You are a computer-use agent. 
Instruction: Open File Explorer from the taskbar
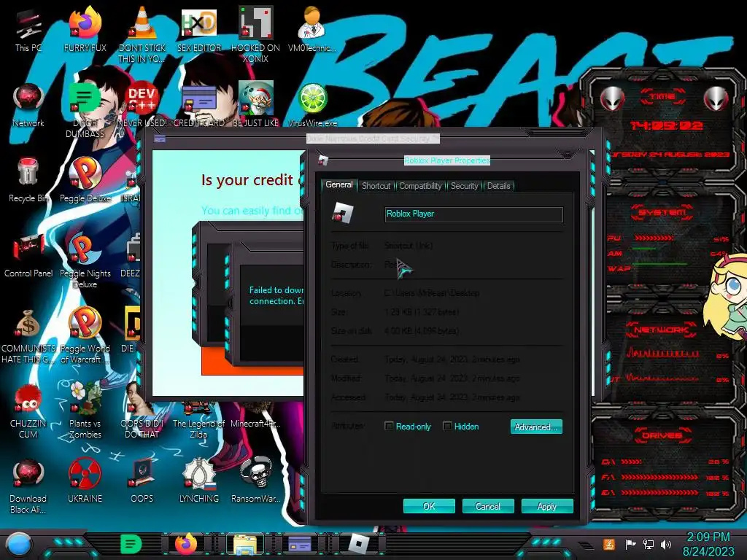[244, 545]
